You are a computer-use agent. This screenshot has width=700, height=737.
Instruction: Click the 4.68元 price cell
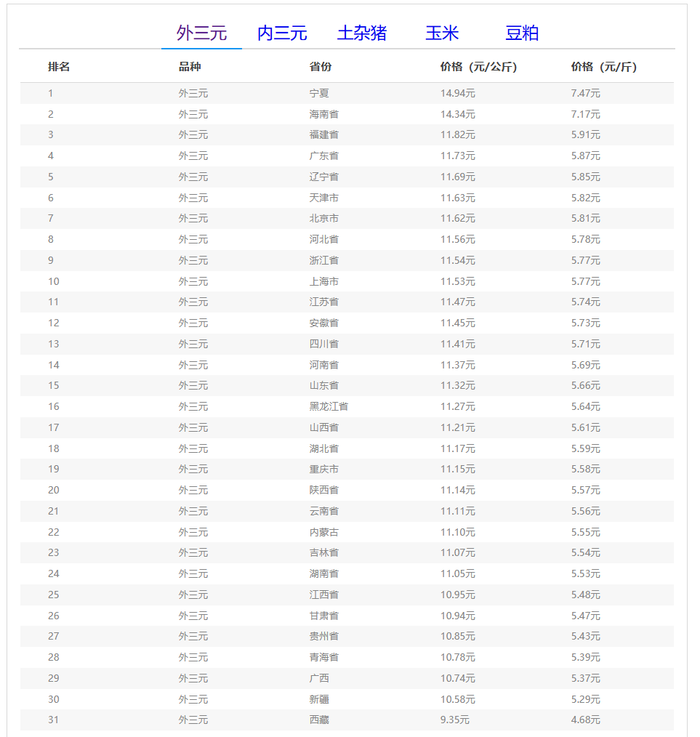585,720
